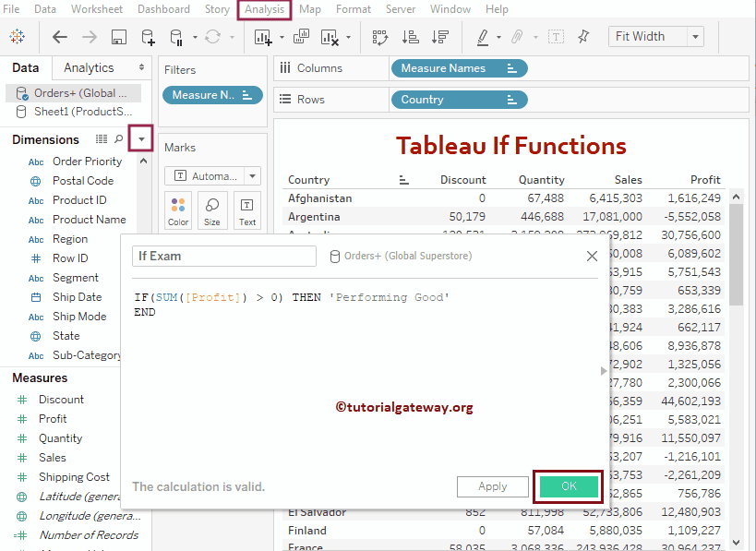Switch to the Data tab
Viewport: 756px width, 551px height.
[x=26, y=67]
